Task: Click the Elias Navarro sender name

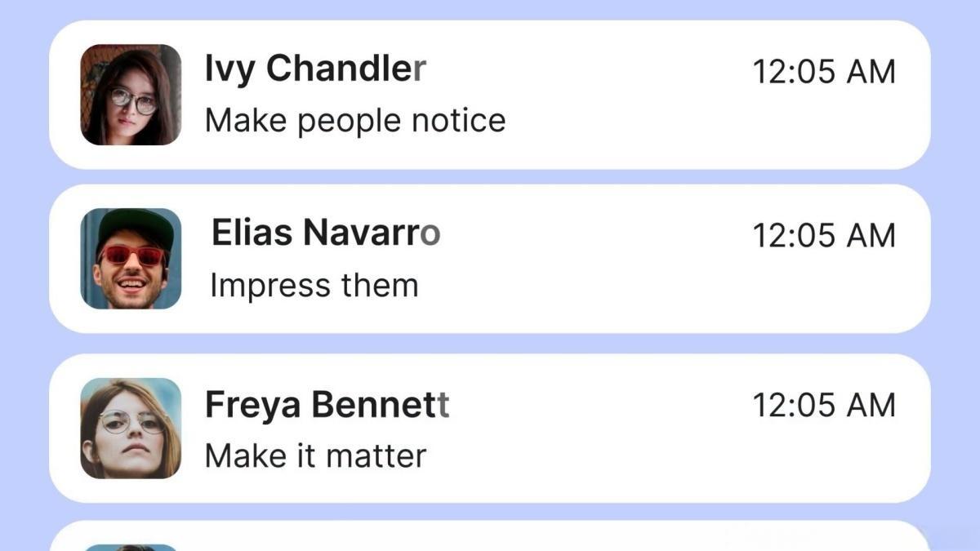Action: click(x=326, y=233)
